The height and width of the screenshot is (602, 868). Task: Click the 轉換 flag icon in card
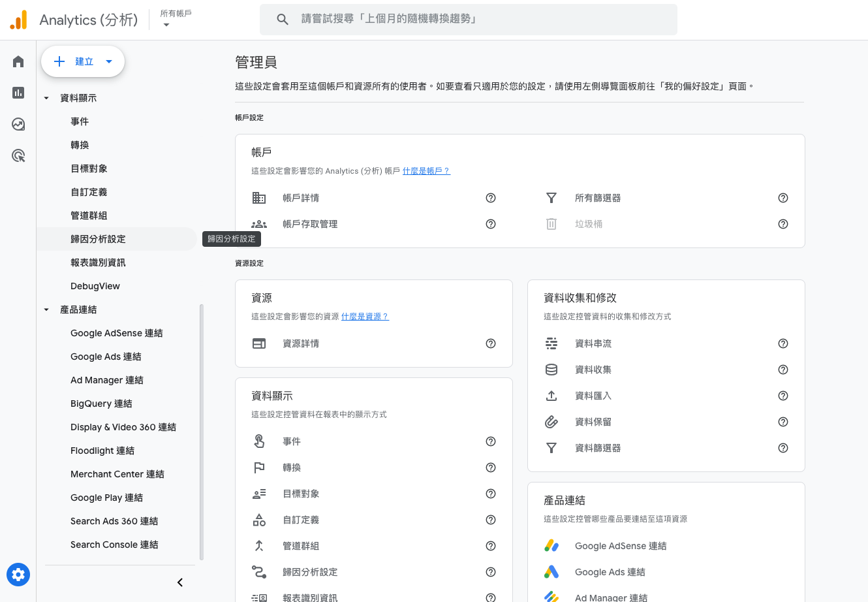click(x=259, y=467)
